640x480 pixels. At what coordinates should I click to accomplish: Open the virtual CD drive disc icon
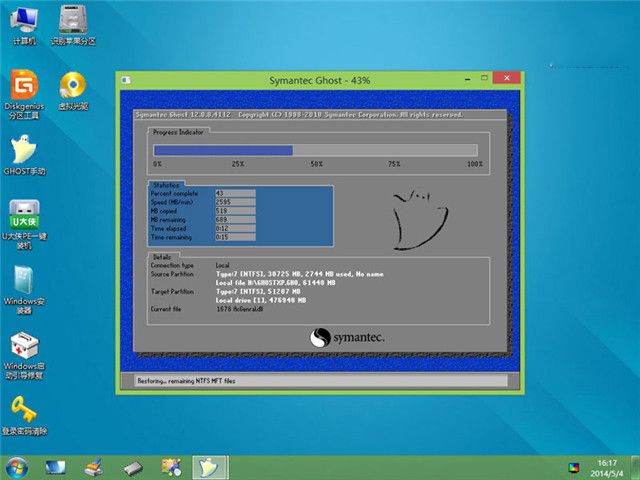tap(72, 86)
